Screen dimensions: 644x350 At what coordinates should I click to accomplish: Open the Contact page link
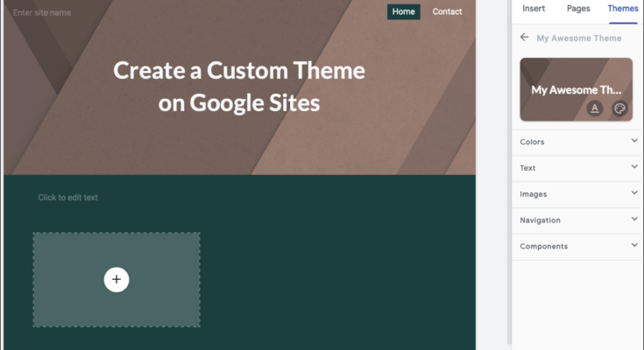coord(447,12)
